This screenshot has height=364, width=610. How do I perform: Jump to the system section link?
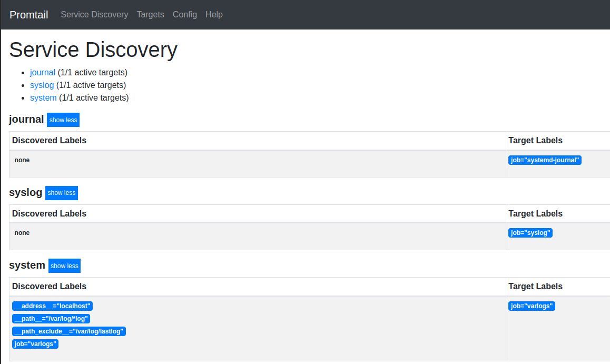43,97
